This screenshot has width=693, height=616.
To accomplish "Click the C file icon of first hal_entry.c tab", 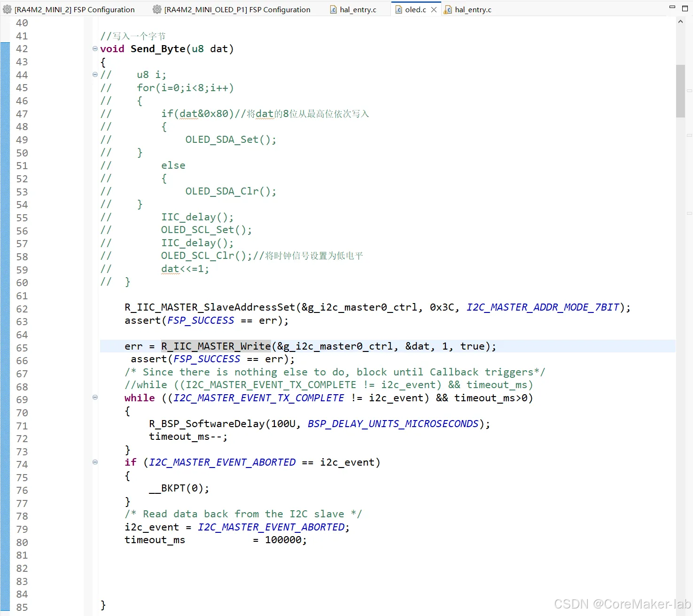I will click(x=333, y=9).
